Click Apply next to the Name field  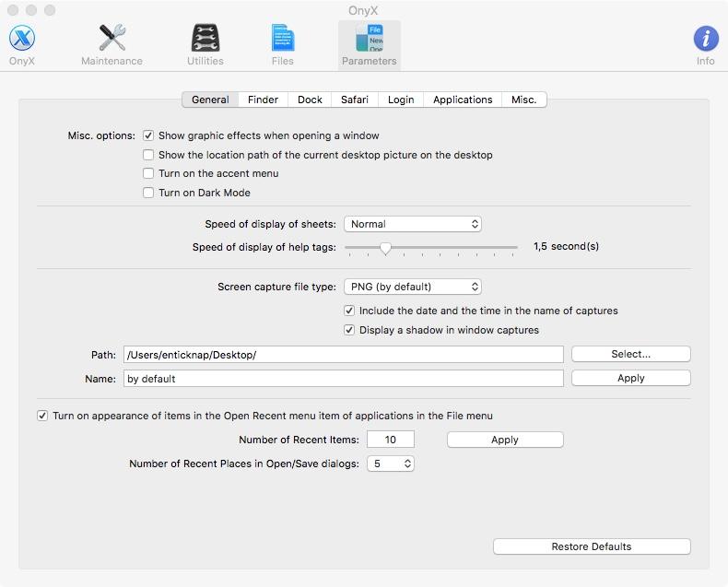coord(631,378)
